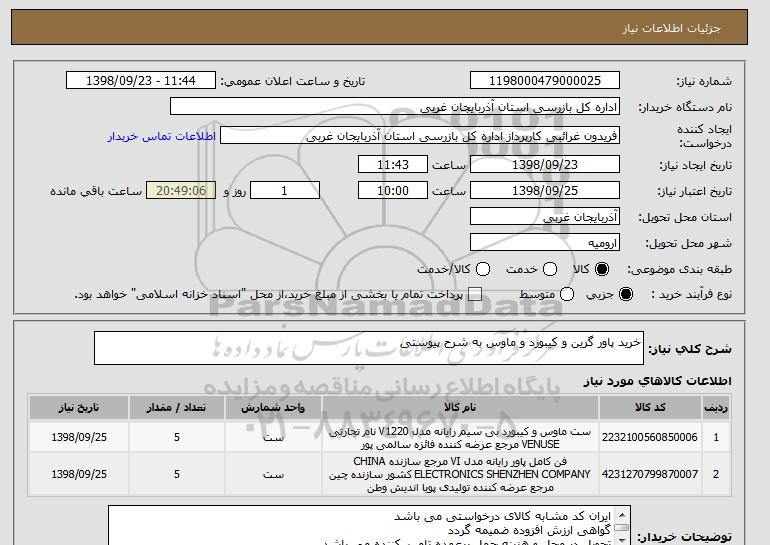Click the remaining days field showing 1
This screenshot has height=545, width=770.
coord(285,191)
